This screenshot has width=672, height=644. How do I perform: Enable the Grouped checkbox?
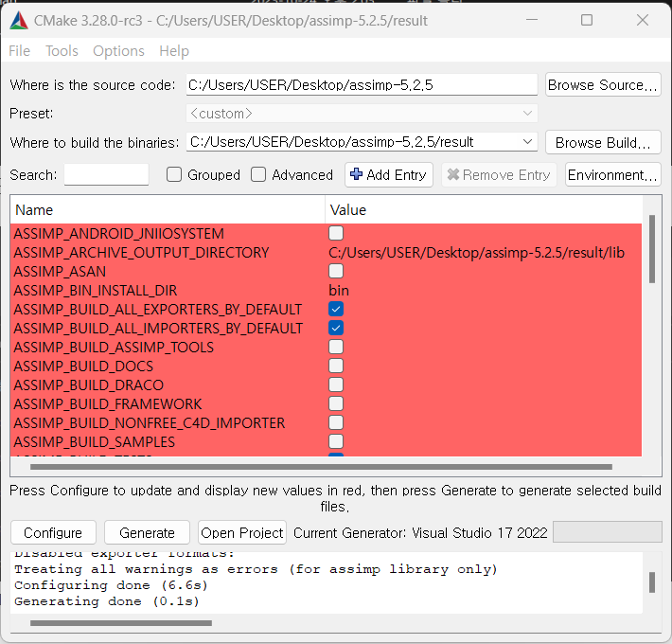174,174
